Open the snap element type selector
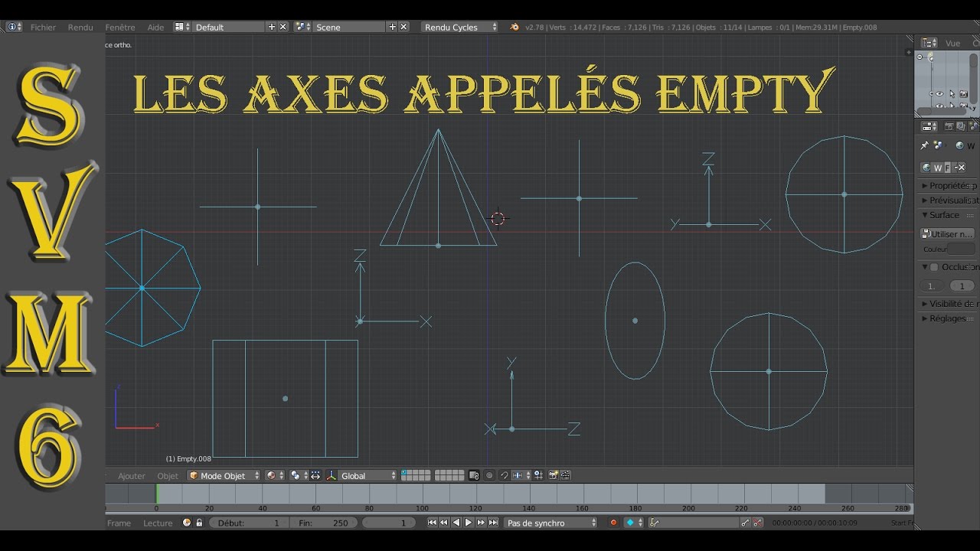The height and width of the screenshot is (551, 980). 521,476
